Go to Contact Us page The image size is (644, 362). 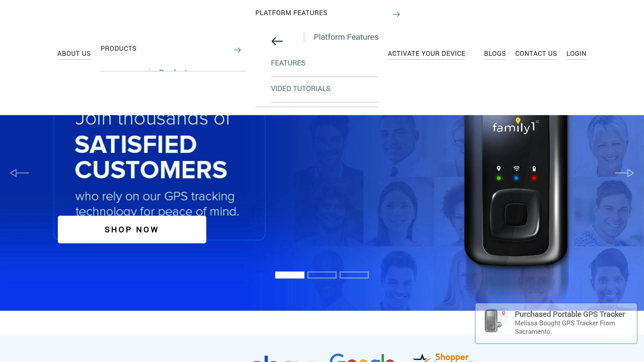click(536, 54)
